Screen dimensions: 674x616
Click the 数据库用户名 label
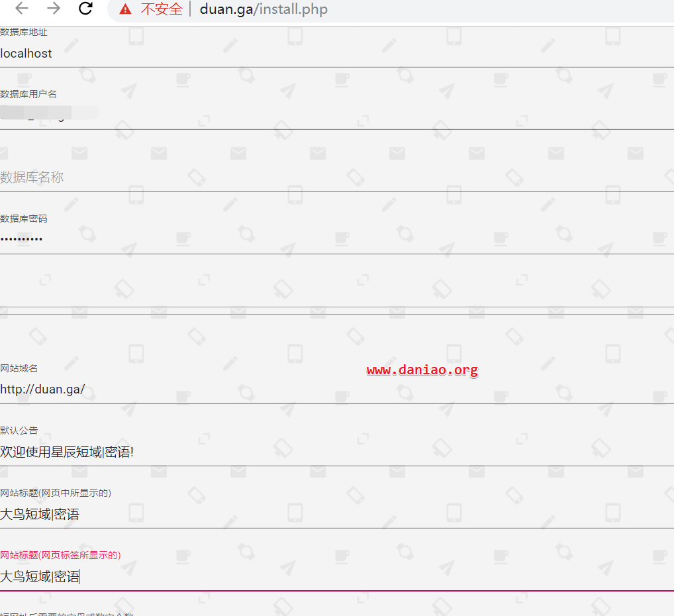[x=28, y=94]
